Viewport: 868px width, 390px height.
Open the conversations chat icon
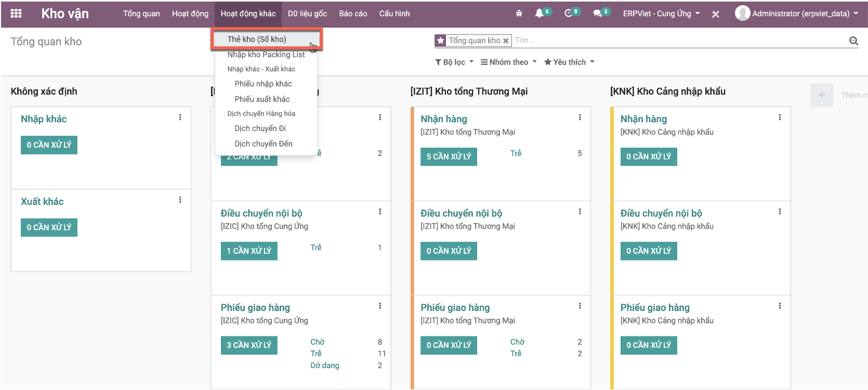tap(598, 14)
